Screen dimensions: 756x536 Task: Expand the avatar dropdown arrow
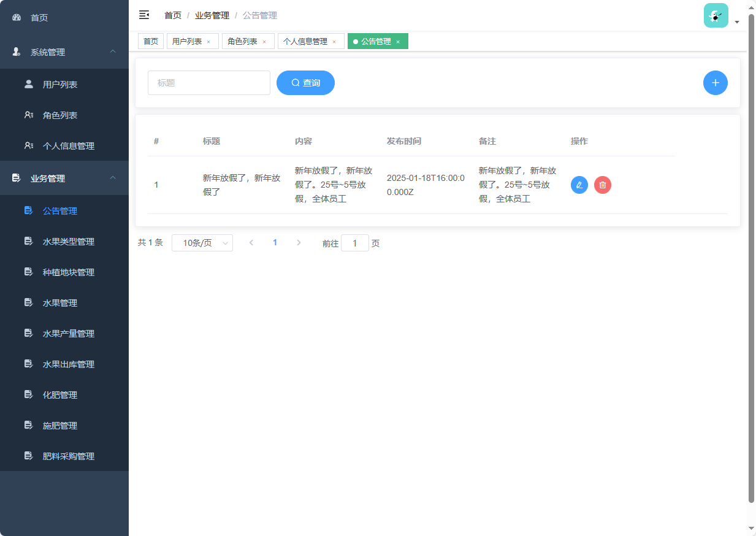(737, 21)
